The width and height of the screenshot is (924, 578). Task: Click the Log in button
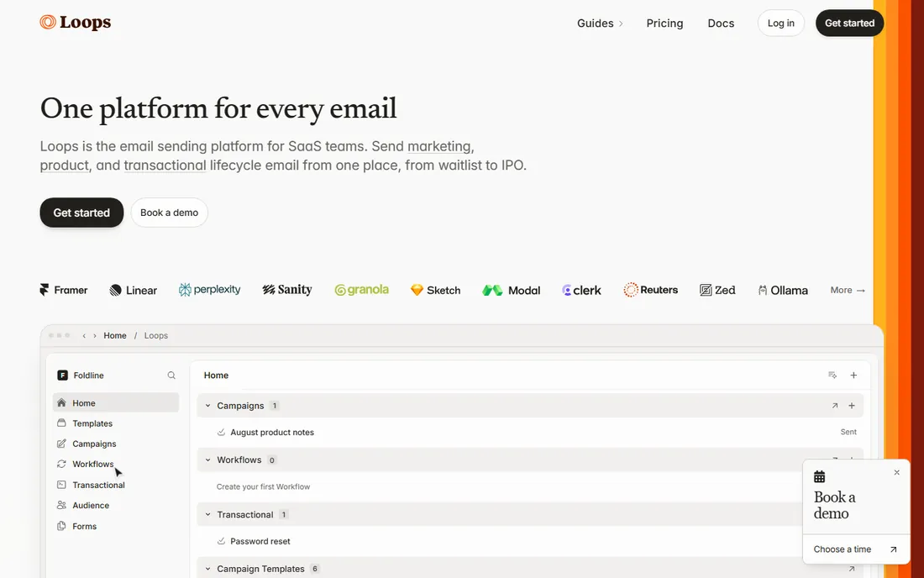coord(781,23)
